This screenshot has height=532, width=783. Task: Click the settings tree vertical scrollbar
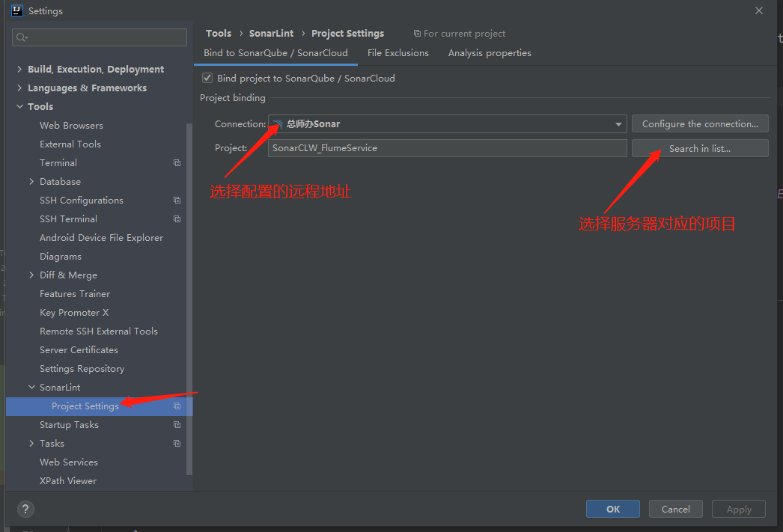[x=189, y=299]
